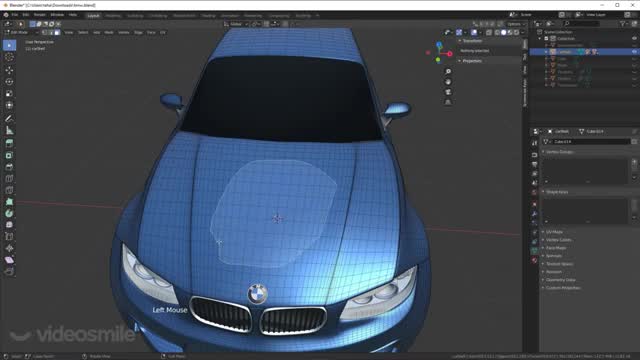Toggle visibility eye of Collection

(x=634, y=38)
